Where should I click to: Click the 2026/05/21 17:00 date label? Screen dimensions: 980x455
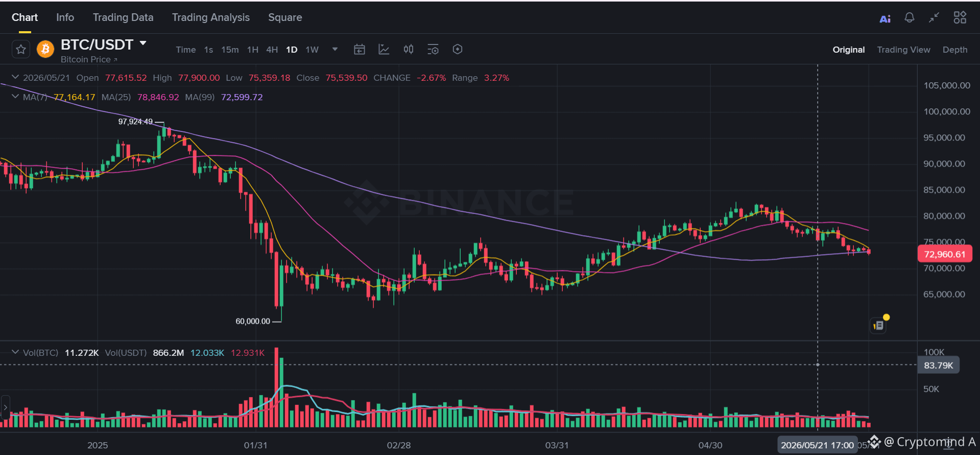pos(817,445)
